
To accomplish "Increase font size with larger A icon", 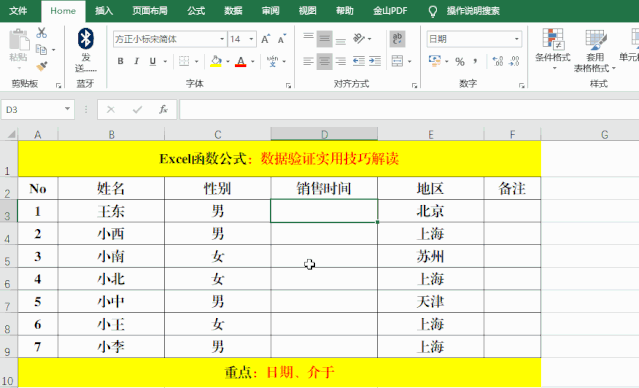I will (265, 39).
